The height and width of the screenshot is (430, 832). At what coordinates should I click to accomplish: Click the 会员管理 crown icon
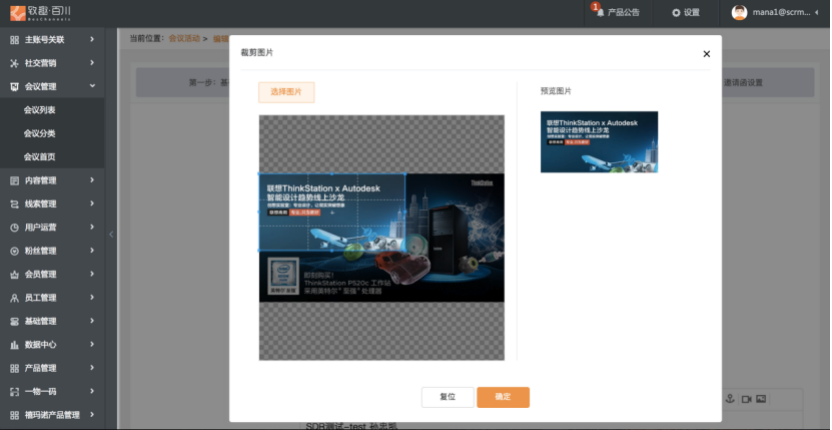(x=14, y=274)
